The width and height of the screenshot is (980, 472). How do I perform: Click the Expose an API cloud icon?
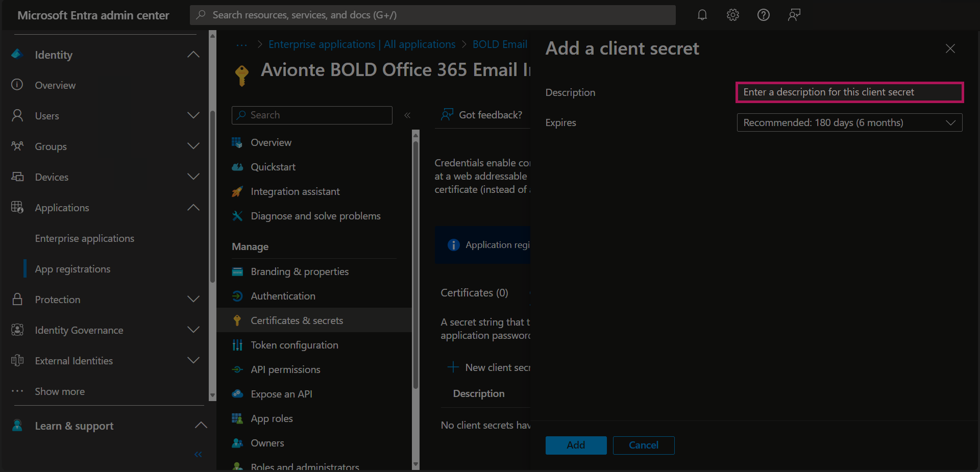click(x=237, y=394)
